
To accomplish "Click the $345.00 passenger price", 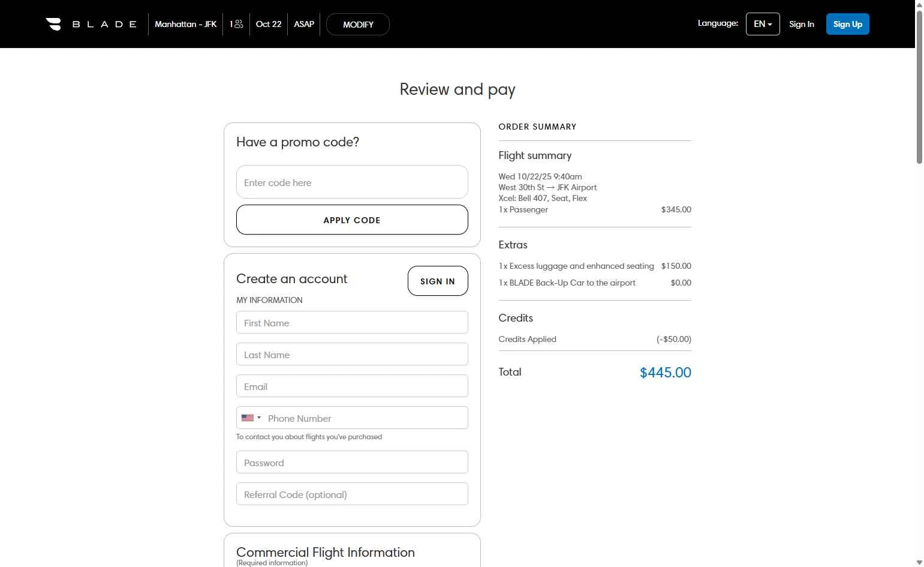I will [x=676, y=209].
